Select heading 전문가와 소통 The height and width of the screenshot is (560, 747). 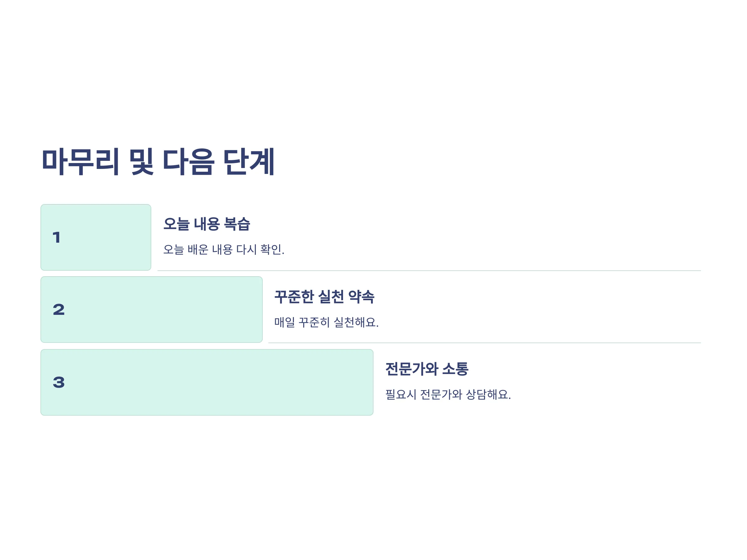(x=427, y=369)
